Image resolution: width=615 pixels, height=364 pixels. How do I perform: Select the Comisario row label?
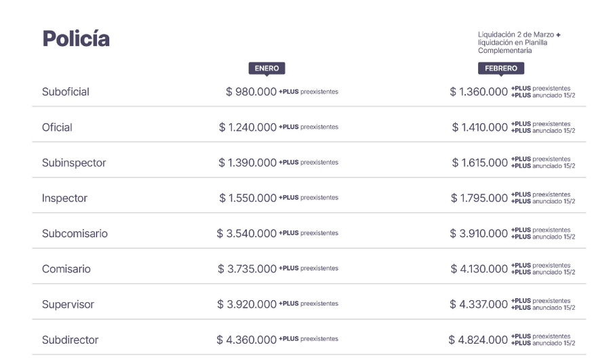66,269
